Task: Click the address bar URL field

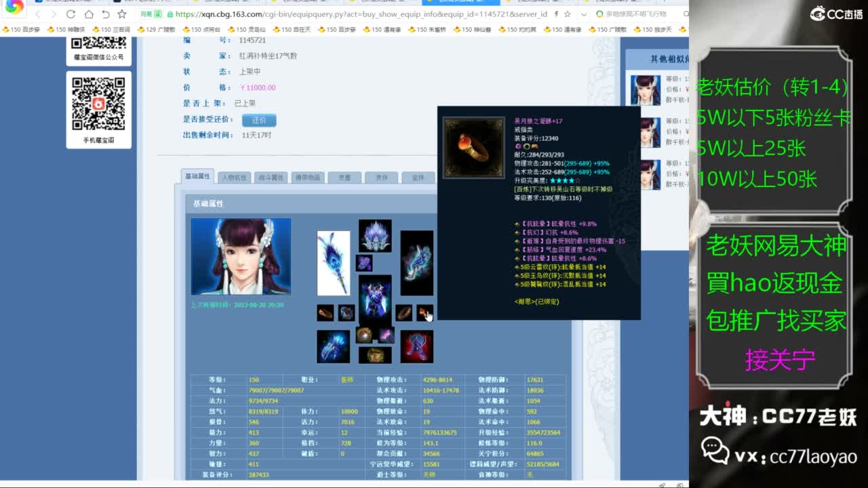Action: click(359, 14)
